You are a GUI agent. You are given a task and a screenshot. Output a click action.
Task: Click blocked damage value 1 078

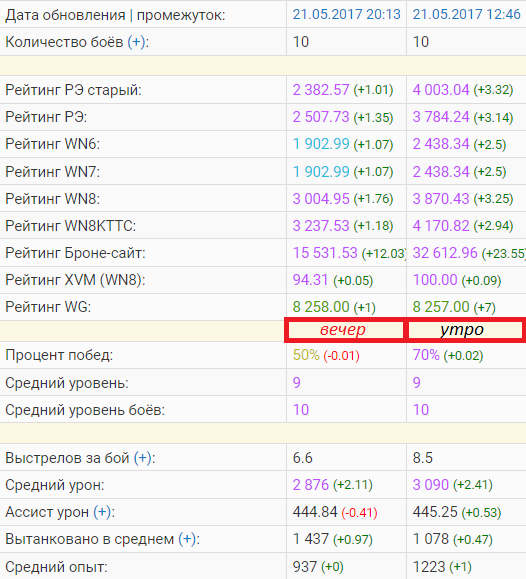pyautogui.click(x=431, y=539)
